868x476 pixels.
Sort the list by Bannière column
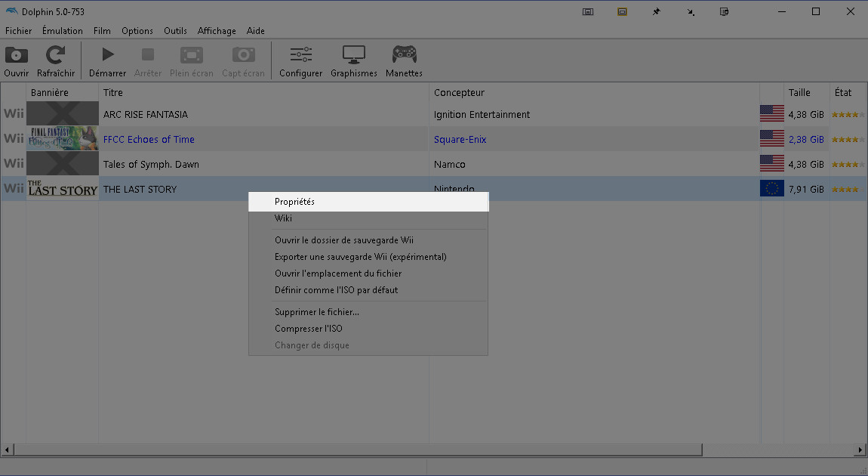(62, 92)
